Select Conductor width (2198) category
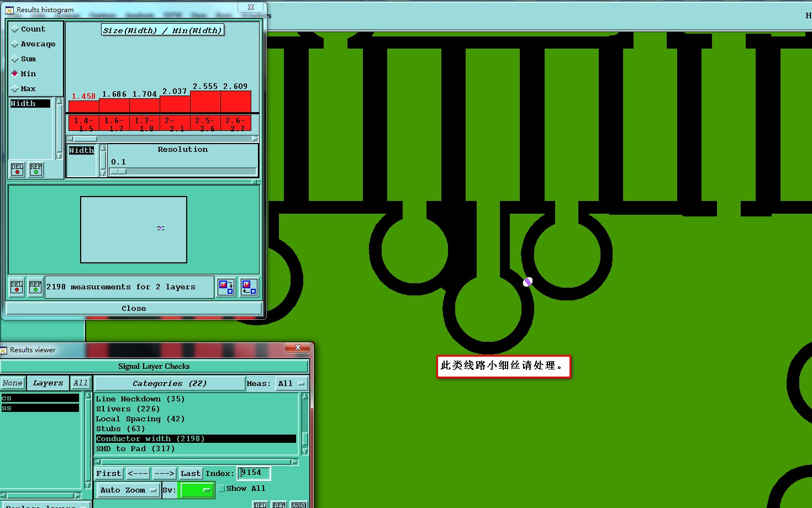The height and width of the screenshot is (508, 812). [196, 438]
